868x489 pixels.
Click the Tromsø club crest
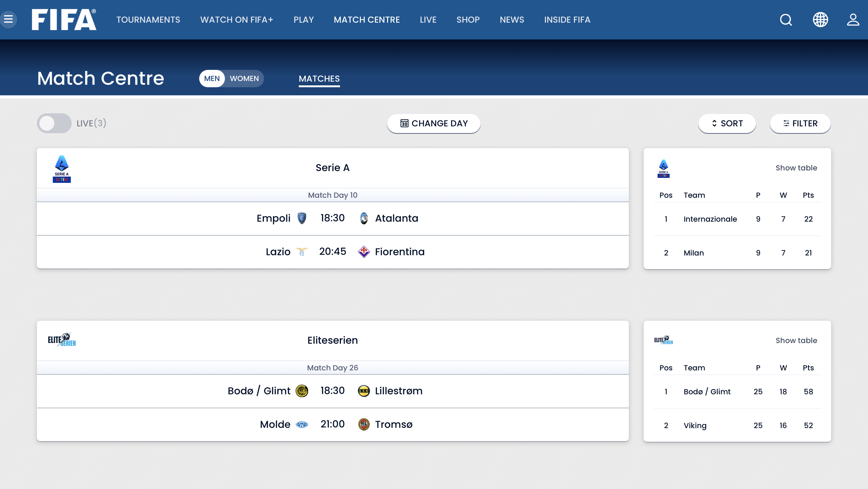coord(364,424)
